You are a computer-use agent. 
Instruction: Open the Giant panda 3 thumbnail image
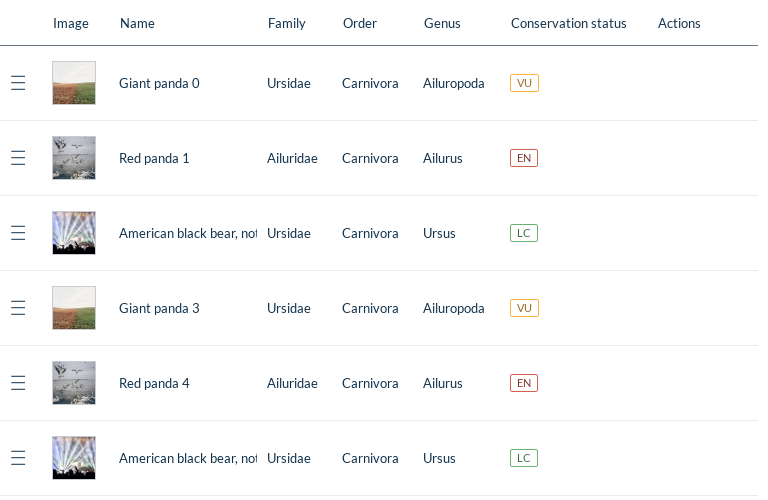tap(74, 308)
